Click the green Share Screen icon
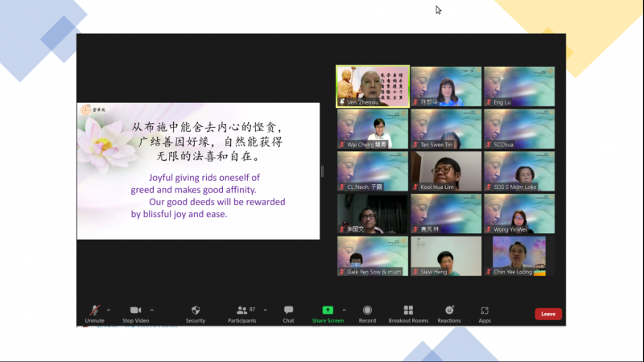 pos(328,311)
